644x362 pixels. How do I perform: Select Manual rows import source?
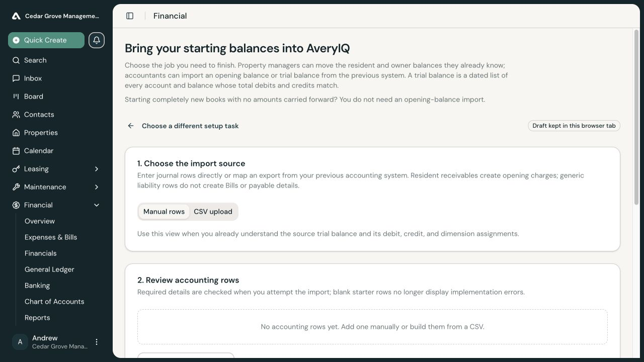click(x=164, y=212)
